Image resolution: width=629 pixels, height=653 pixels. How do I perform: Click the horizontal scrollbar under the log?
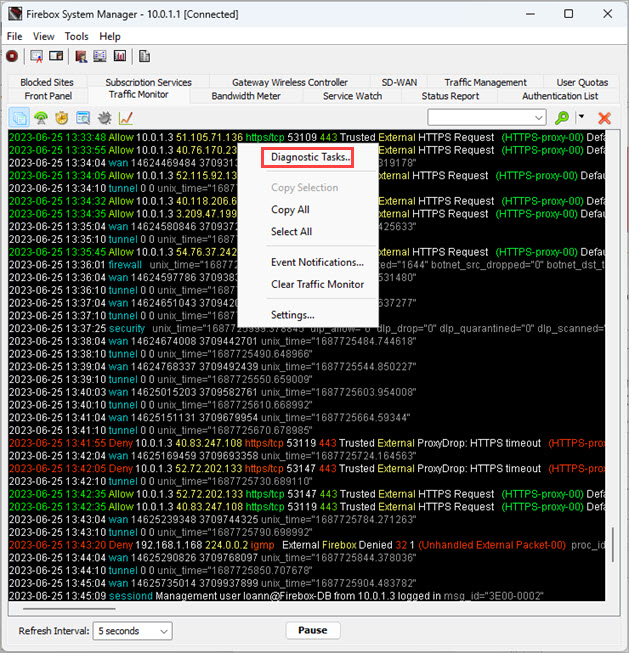pyautogui.click(x=70, y=608)
